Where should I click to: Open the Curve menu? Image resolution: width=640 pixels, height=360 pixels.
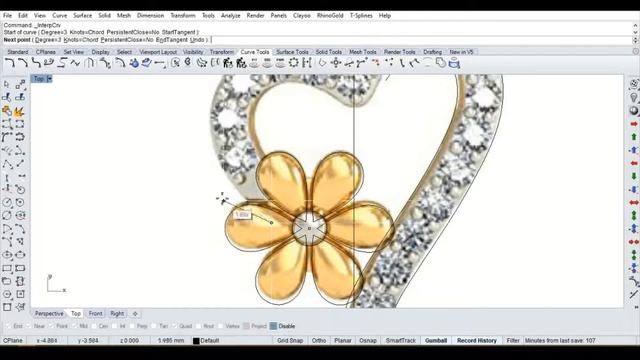pos(60,16)
